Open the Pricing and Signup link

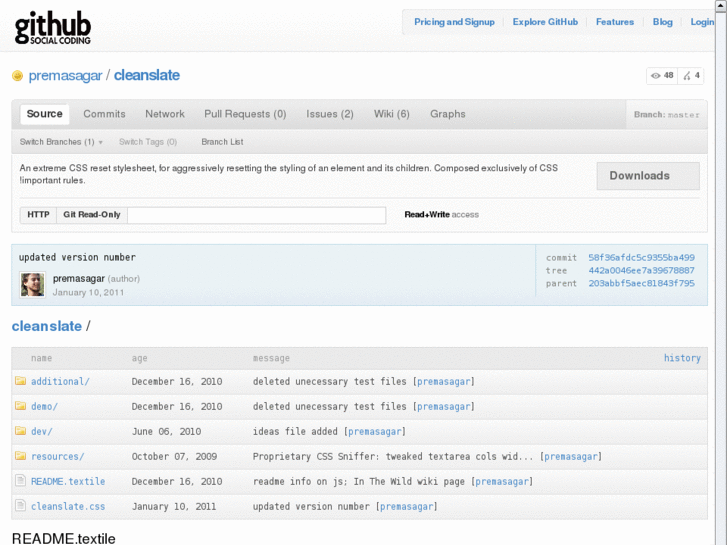coord(454,22)
